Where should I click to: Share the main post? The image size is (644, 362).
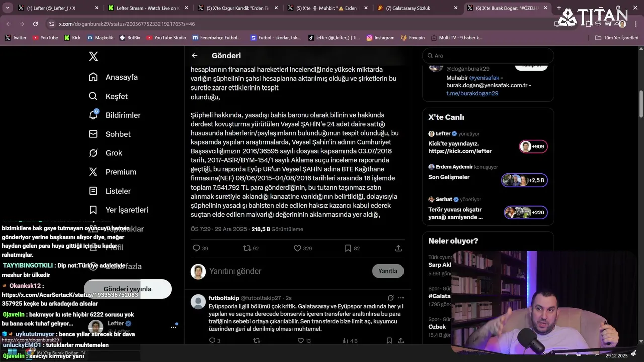point(398,248)
